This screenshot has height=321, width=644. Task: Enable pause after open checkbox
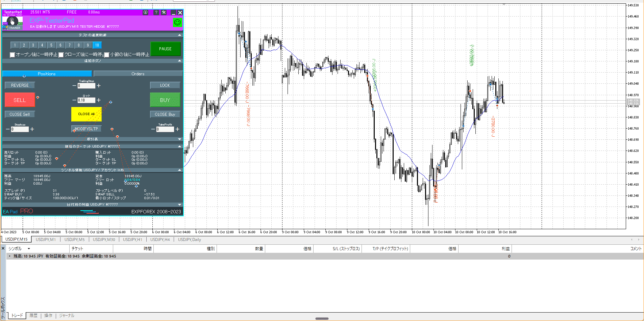13,55
